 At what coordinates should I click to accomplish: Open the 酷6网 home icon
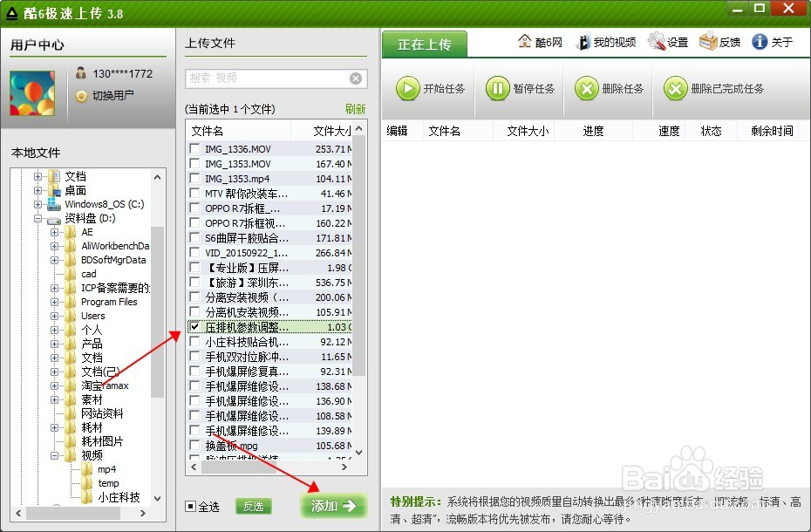(x=524, y=41)
